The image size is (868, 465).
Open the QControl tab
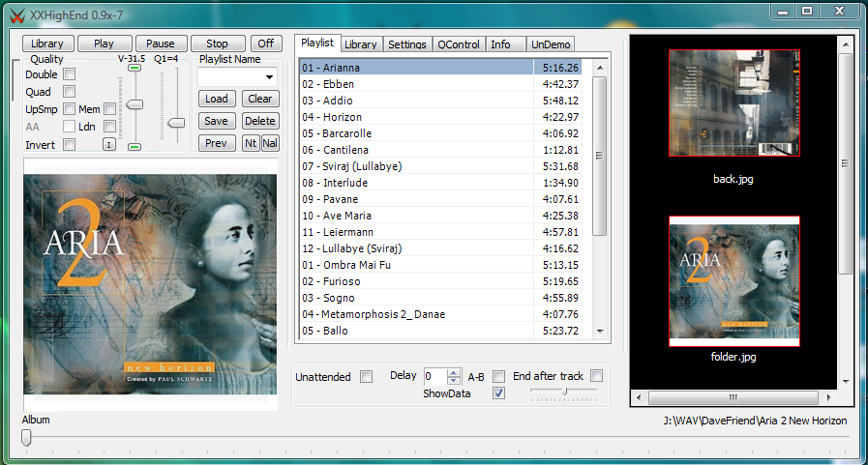pyautogui.click(x=459, y=44)
